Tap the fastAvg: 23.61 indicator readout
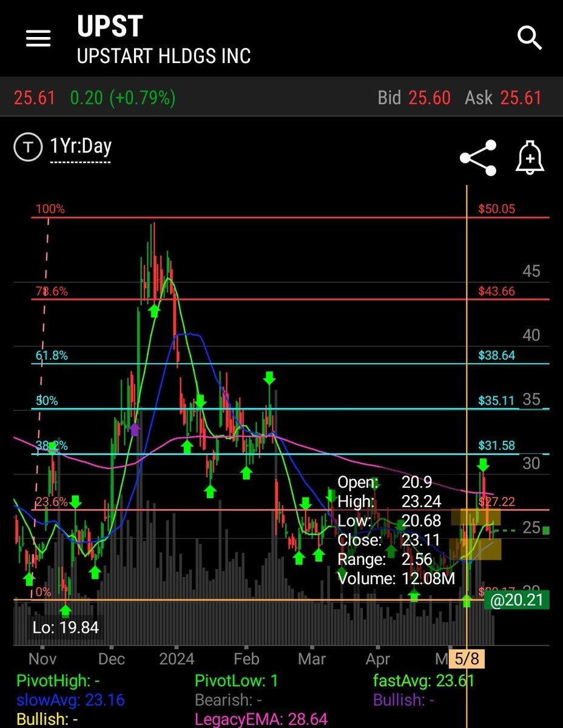Image resolution: width=563 pixels, height=728 pixels. (423, 681)
